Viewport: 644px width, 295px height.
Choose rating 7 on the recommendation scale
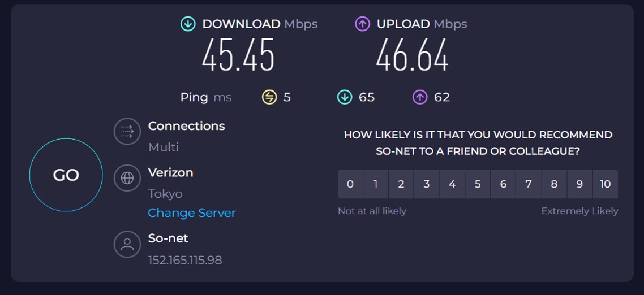tap(529, 184)
